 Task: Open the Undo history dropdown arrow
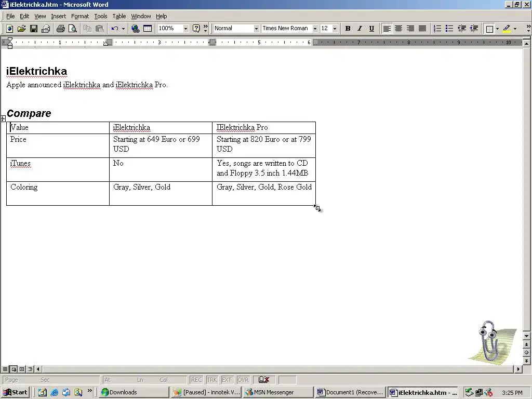click(x=123, y=29)
